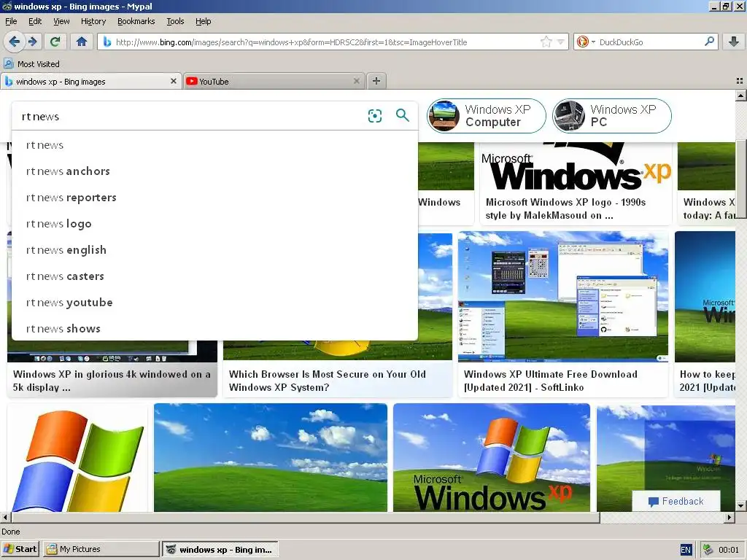This screenshot has height=560, width=747.
Task: Click the system tray network icon
Action: pos(708,550)
